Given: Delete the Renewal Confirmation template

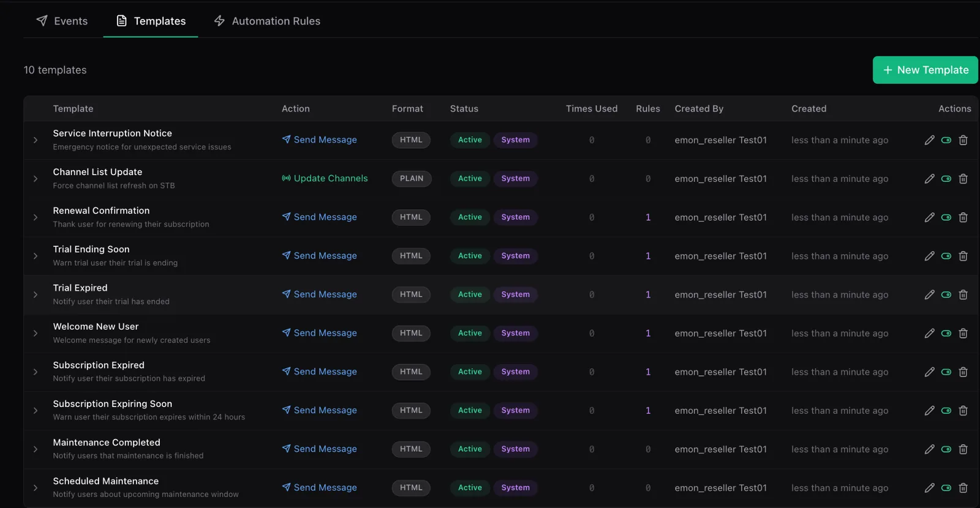Looking at the screenshot, I should [963, 217].
